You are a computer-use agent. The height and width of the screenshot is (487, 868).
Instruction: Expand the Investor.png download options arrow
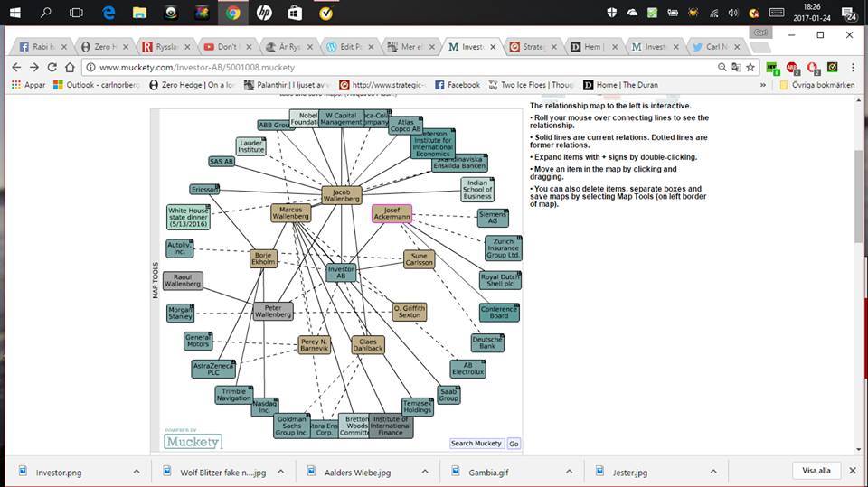pyautogui.click(x=137, y=471)
